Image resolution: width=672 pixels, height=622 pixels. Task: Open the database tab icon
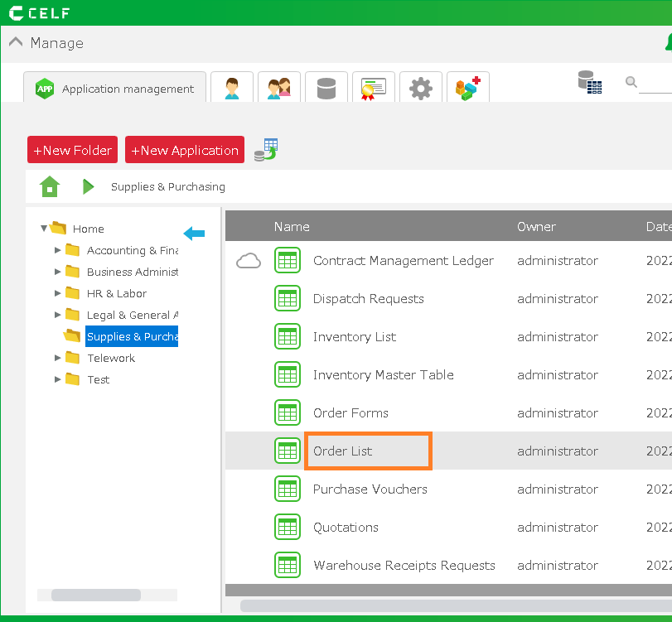(326, 87)
